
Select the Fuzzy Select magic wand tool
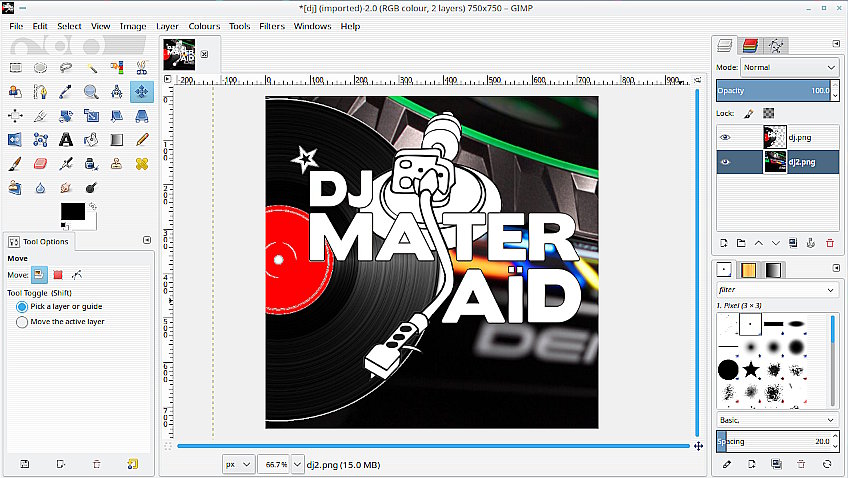pos(91,67)
